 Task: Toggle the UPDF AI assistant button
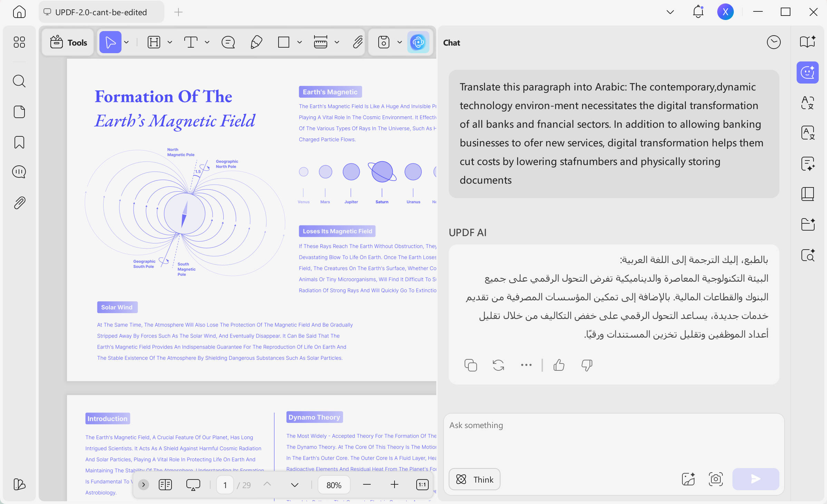tap(418, 42)
